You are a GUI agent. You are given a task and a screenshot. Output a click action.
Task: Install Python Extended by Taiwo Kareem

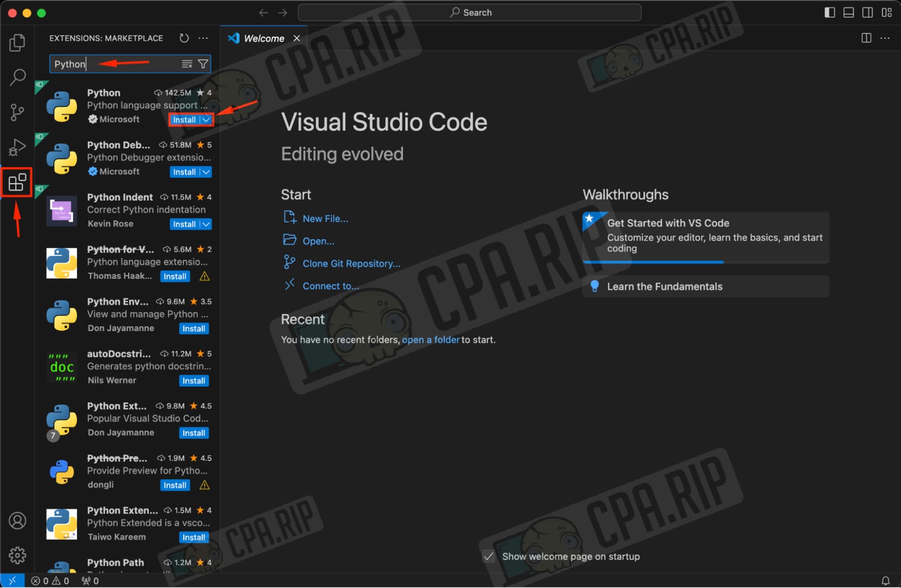(194, 538)
